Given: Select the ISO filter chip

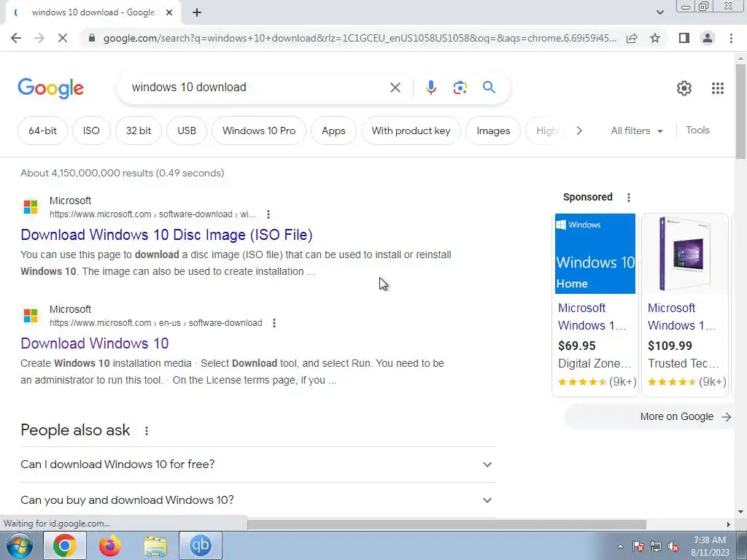Looking at the screenshot, I should coord(91,131).
